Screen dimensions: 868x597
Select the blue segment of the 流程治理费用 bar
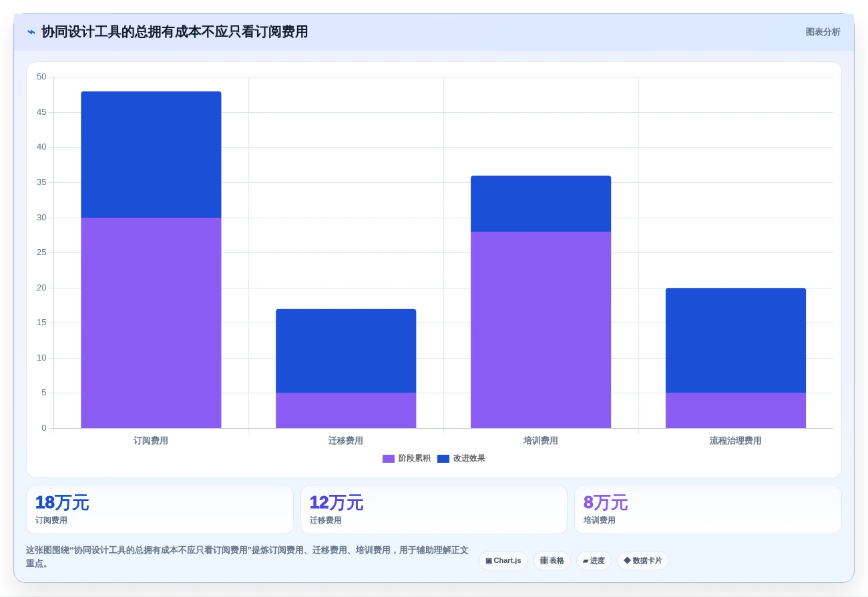coord(736,341)
